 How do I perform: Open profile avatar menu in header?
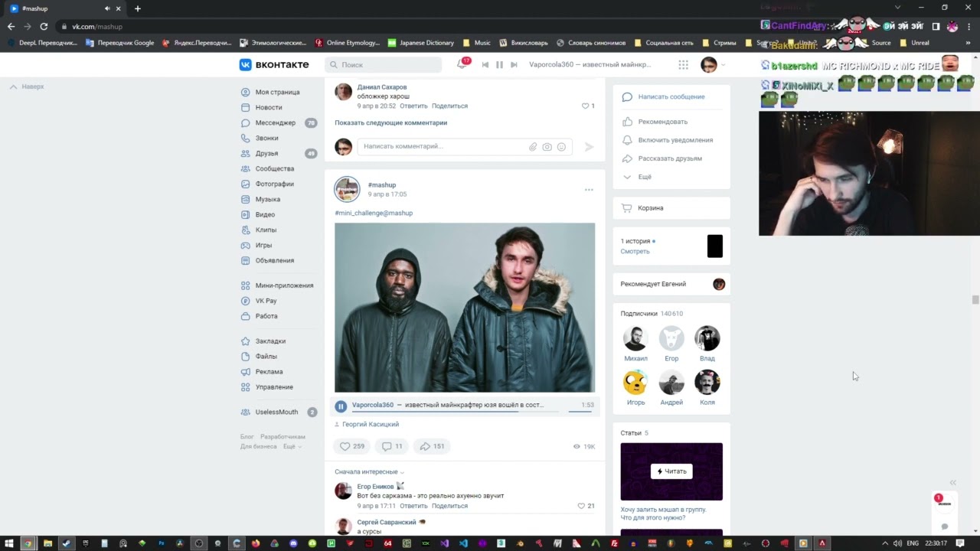tap(713, 65)
